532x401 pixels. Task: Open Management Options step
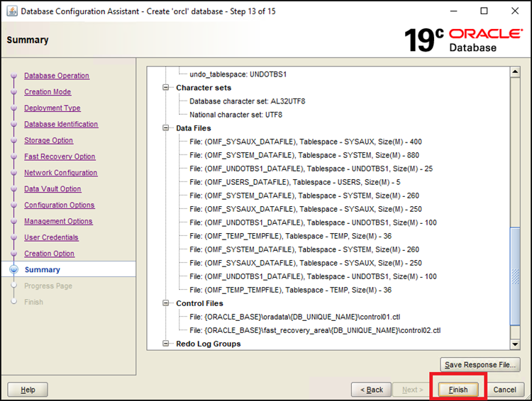[58, 221]
